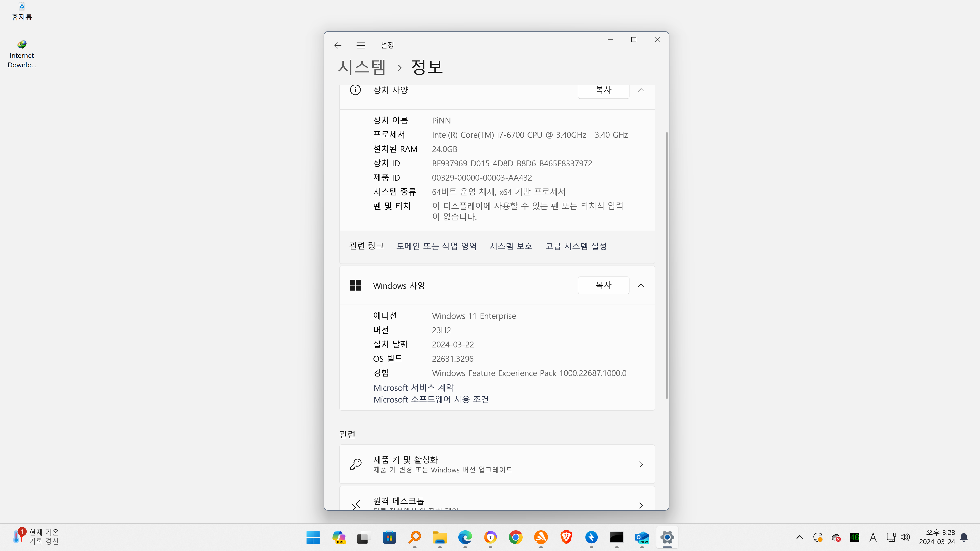Select the processor text Intel Core i7-6700
980x551 pixels.
(x=530, y=135)
